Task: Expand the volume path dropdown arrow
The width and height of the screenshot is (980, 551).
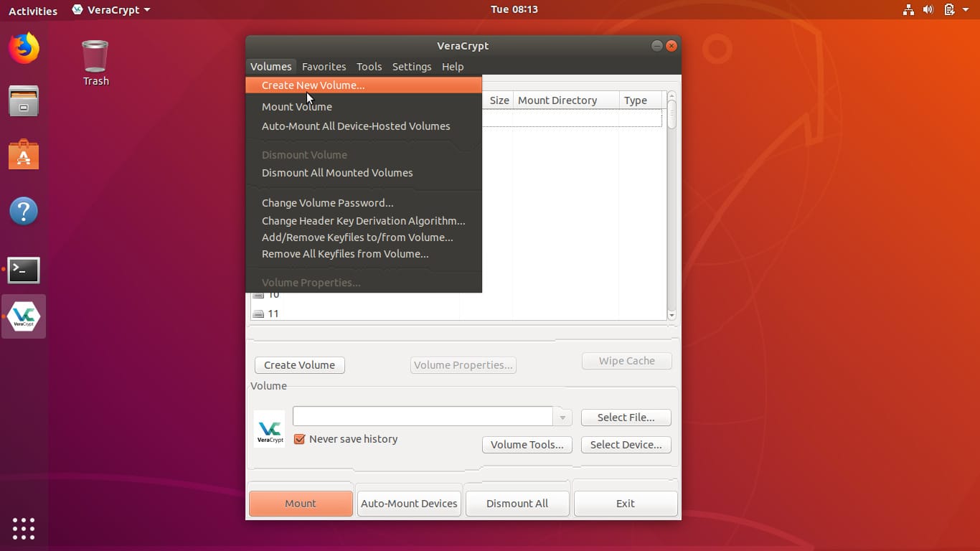Action: (562, 417)
